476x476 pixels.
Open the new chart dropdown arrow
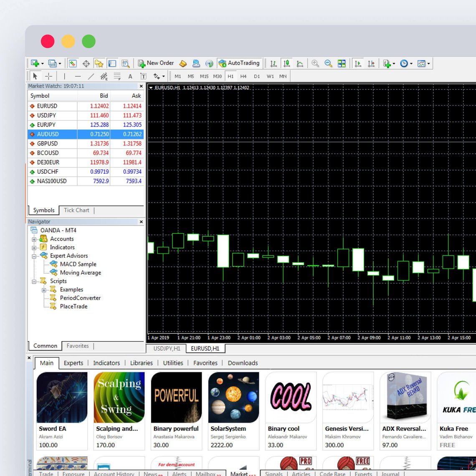[x=43, y=64]
